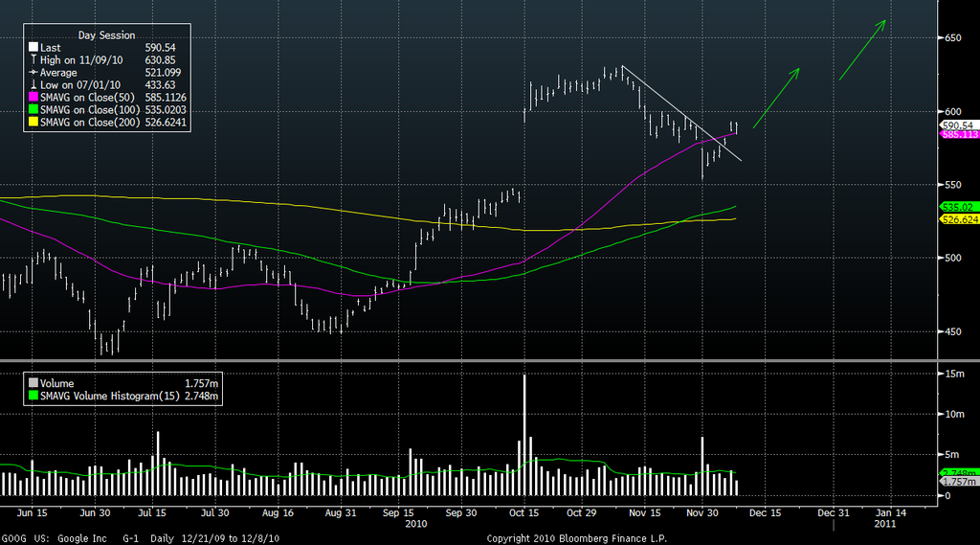980x545 pixels.
Task: Click the G-1 chart identifier
Action: pos(130,538)
